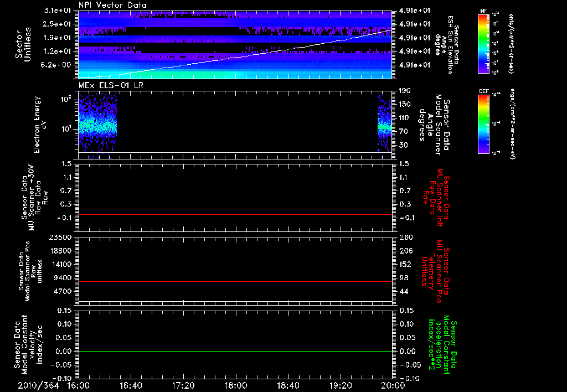Screen dimensions: 567x392
Task: Click the 206 telemetry tick value
Action: tap(406, 251)
